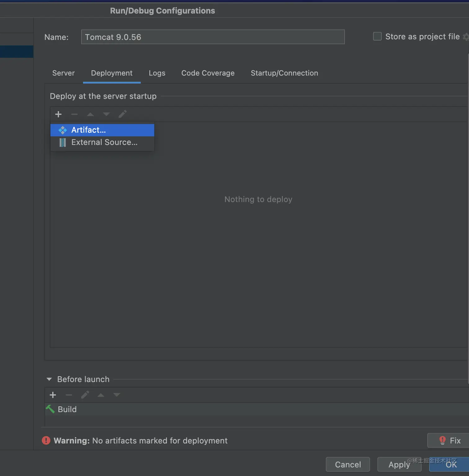This screenshot has height=476, width=469.
Task: Collapse the Before launch section
Action: (x=49, y=379)
